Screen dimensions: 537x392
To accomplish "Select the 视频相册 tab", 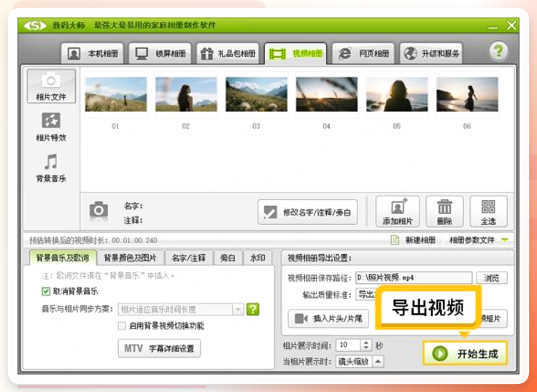I will click(x=295, y=53).
